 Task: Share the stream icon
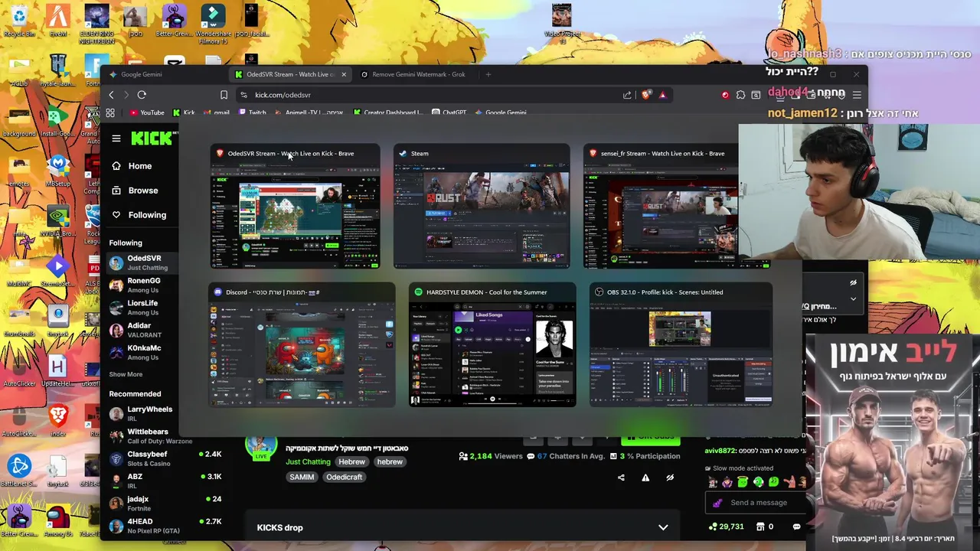(621, 478)
